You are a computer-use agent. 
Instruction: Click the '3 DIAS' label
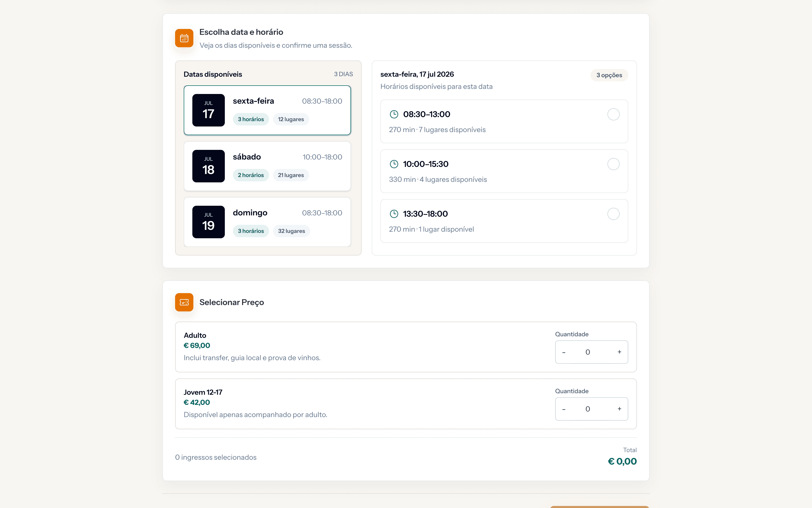[343, 74]
